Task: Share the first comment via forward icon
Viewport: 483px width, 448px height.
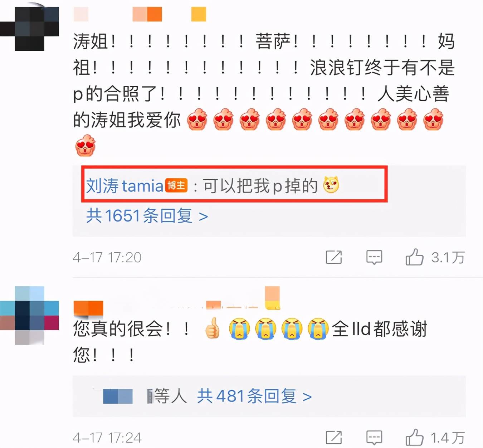Action: 334,257
